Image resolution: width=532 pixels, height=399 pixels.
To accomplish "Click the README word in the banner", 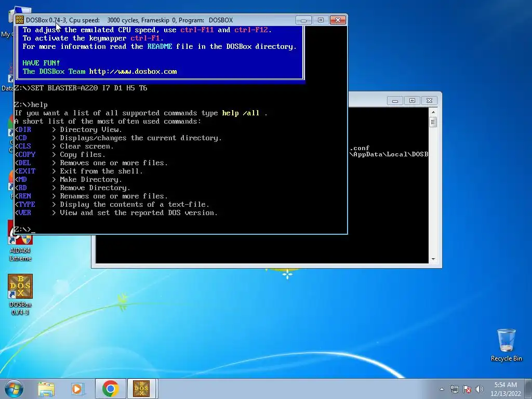I will pyautogui.click(x=160, y=46).
